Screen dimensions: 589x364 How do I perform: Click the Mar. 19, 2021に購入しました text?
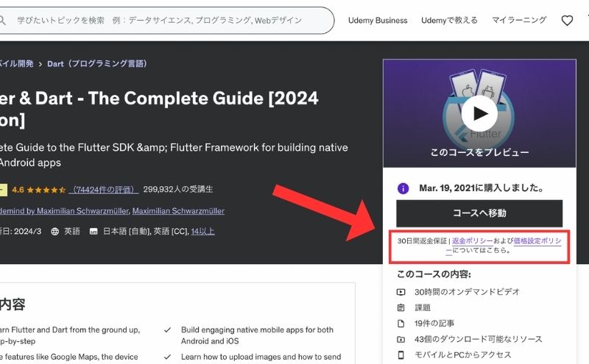tap(482, 188)
